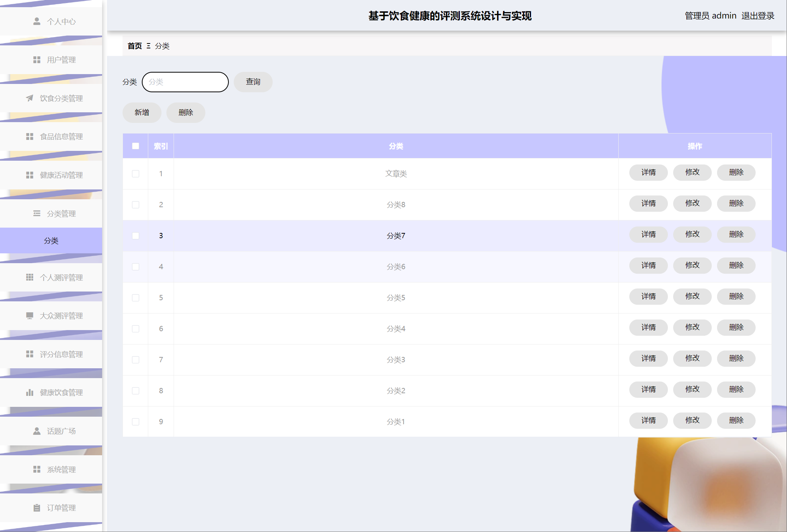The height and width of the screenshot is (532, 787).
Task: Check the checkbox for row 文章类
Action: [135, 174]
